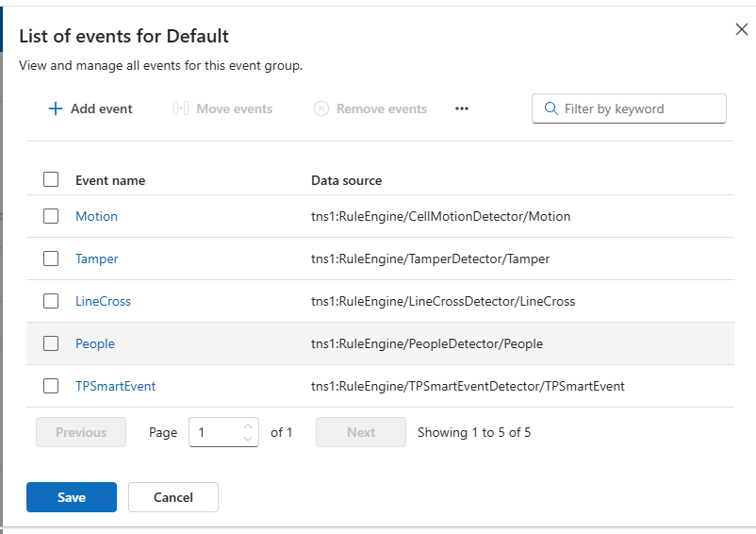Click the Data source column header

pyautogui.click(x=346, y=180)
